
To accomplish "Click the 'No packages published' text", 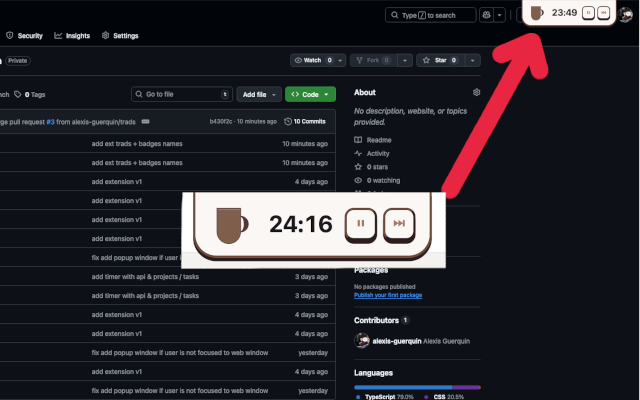I will pos(384,287).
